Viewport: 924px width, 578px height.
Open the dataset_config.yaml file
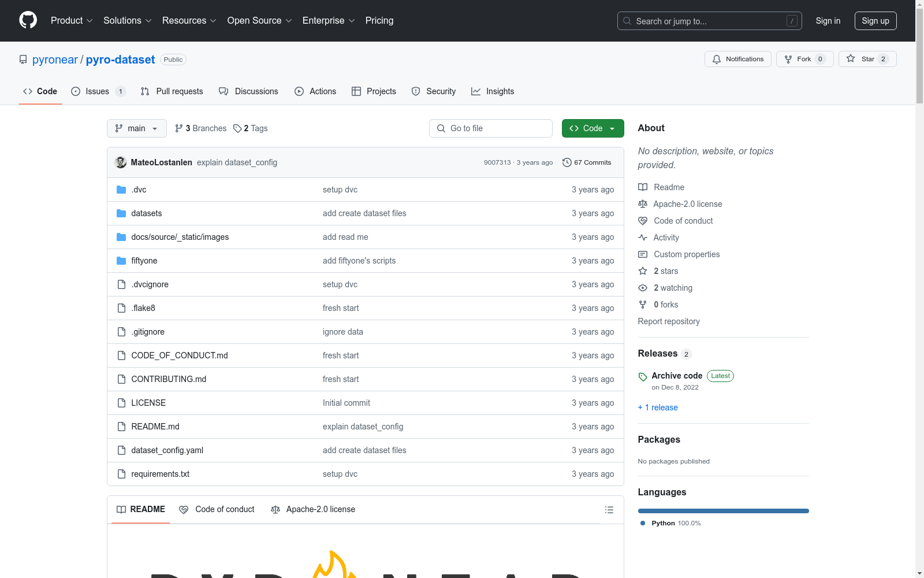(167, 450)
